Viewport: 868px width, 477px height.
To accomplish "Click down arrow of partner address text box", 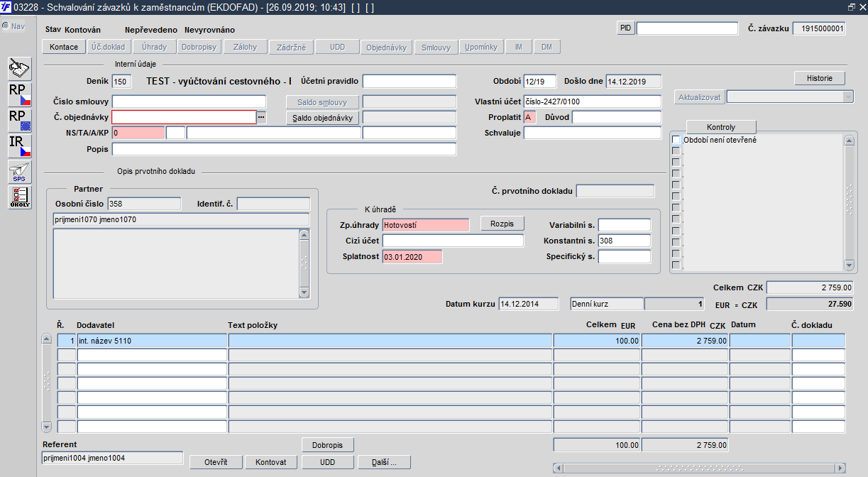I will click(x=304, y=292).
